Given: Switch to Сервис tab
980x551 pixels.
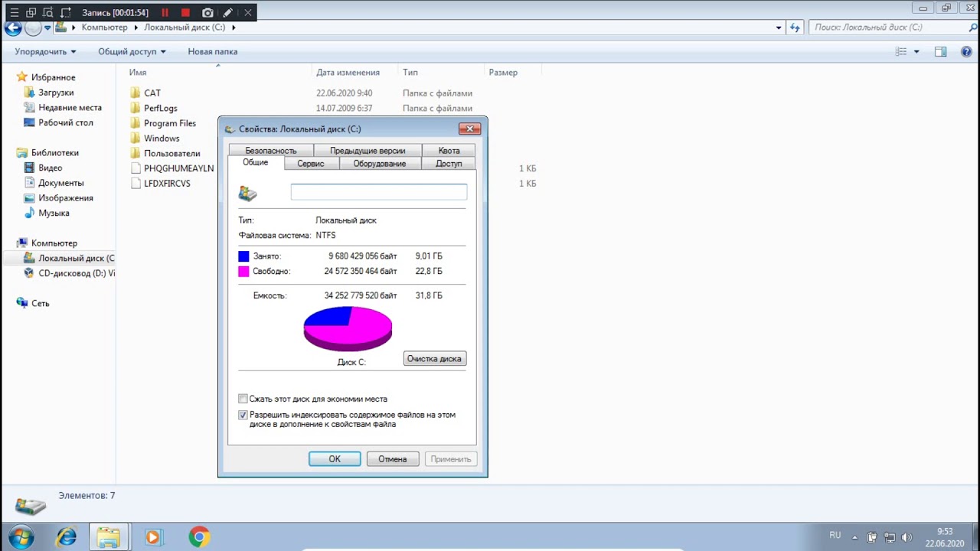Looking at the screenshot, I should coord(311,164).
